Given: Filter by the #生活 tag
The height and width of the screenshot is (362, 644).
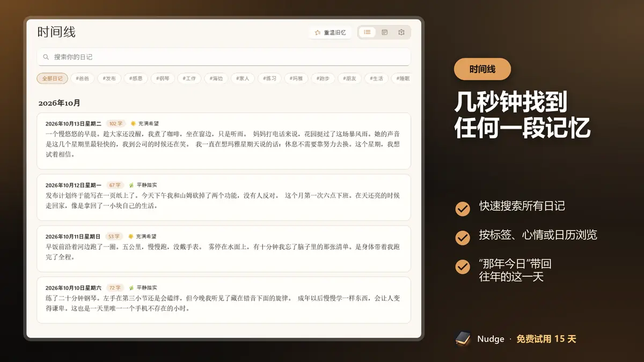Looking at the screenshot, I should 377,78.
